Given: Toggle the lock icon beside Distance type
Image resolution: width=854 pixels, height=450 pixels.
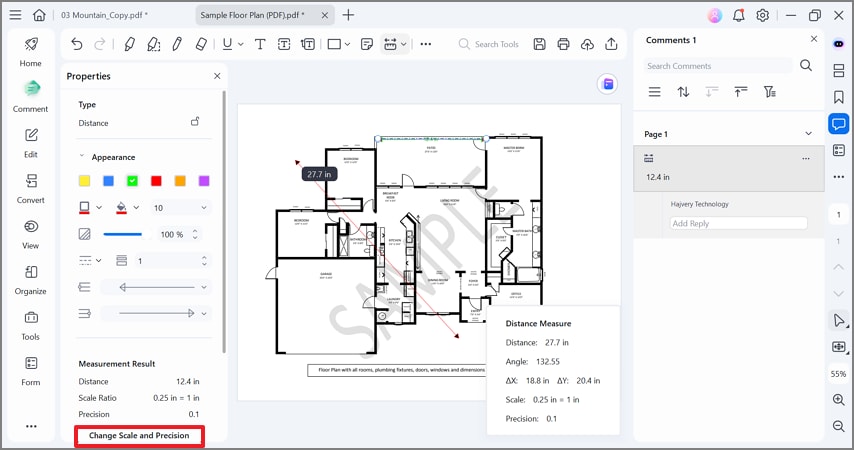Looking at the screenshot, I should 195,121.
